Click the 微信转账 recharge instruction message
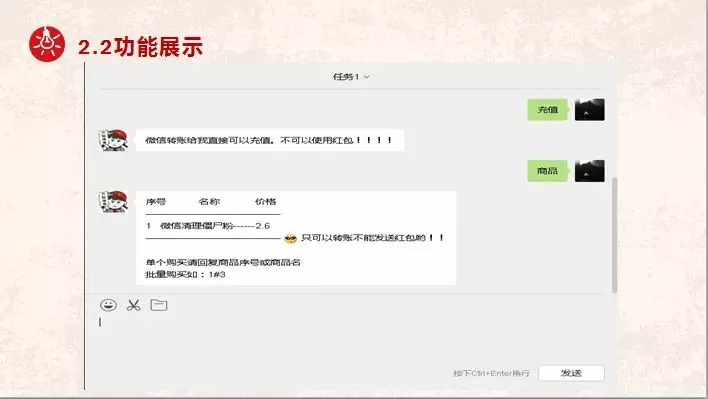The width and height of the screenshot is (708, 399). click(270, 140)
